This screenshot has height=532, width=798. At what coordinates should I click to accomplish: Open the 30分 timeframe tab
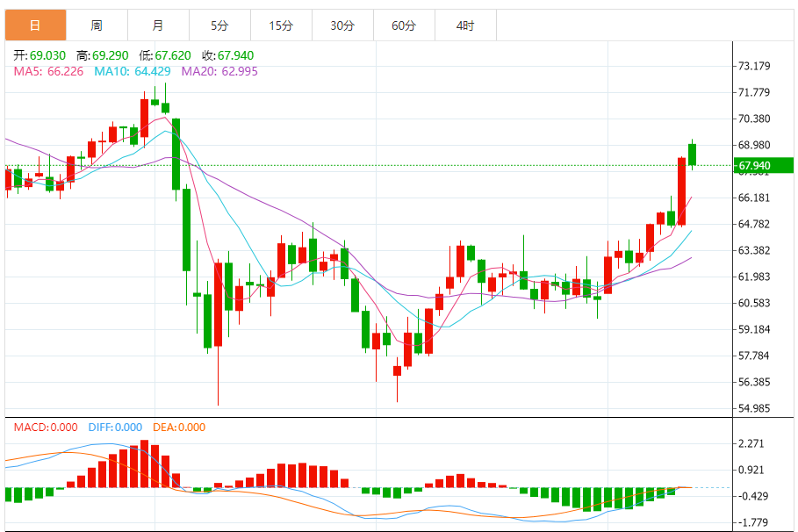click(342, 25)
